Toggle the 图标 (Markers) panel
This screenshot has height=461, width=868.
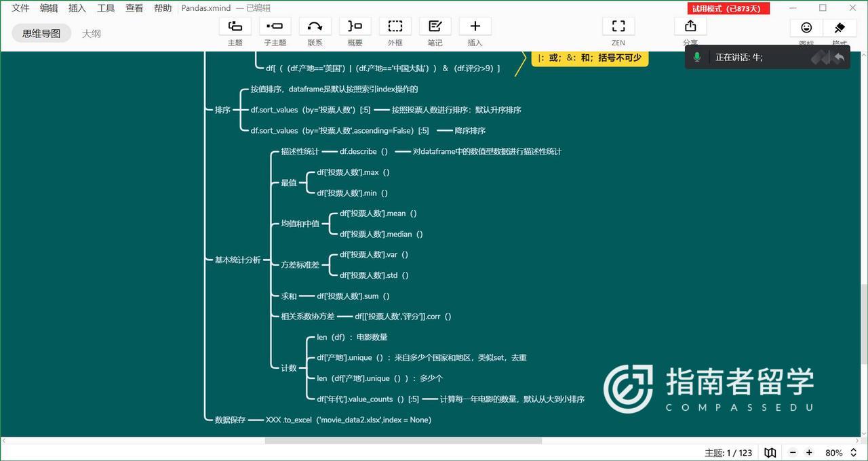pyautogui.click(x=806, y=28)
